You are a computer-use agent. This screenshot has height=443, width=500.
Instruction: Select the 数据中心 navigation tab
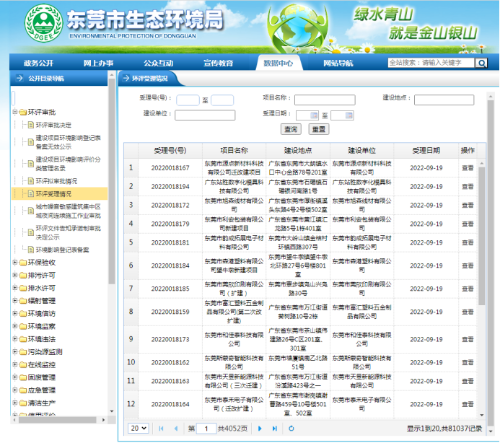(x=278, y=63)
